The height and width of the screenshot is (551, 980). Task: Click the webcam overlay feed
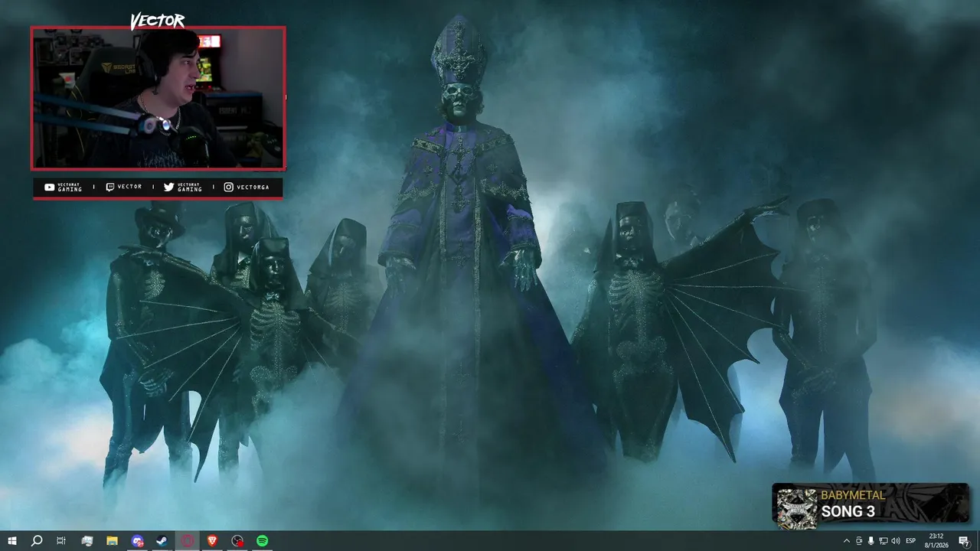pyautogui.click(x=158, y=98)
